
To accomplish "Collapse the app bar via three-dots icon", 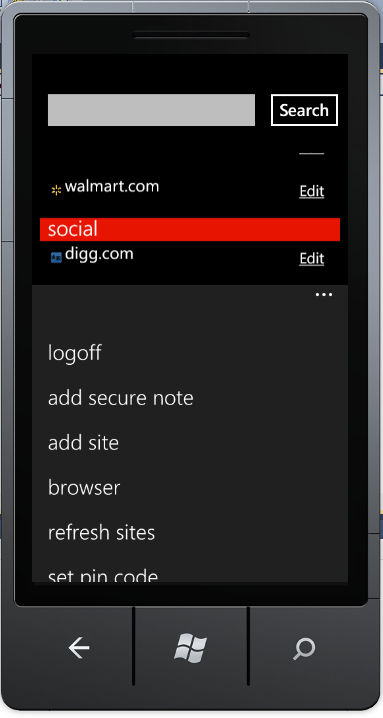I will point(324,295).
